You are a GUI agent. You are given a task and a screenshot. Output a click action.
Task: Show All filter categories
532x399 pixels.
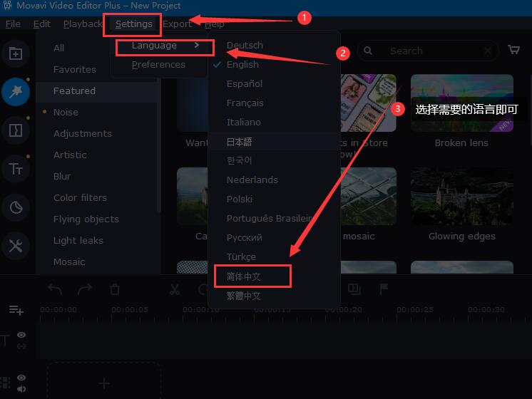(58, 48)
